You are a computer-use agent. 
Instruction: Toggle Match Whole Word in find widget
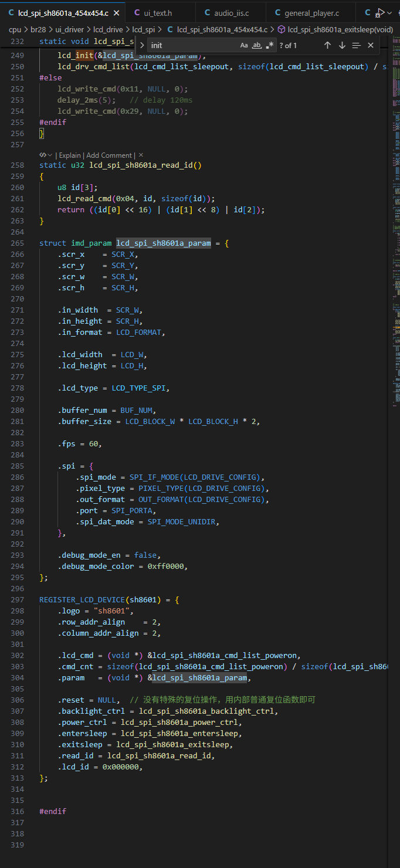[x=257, y=45]
